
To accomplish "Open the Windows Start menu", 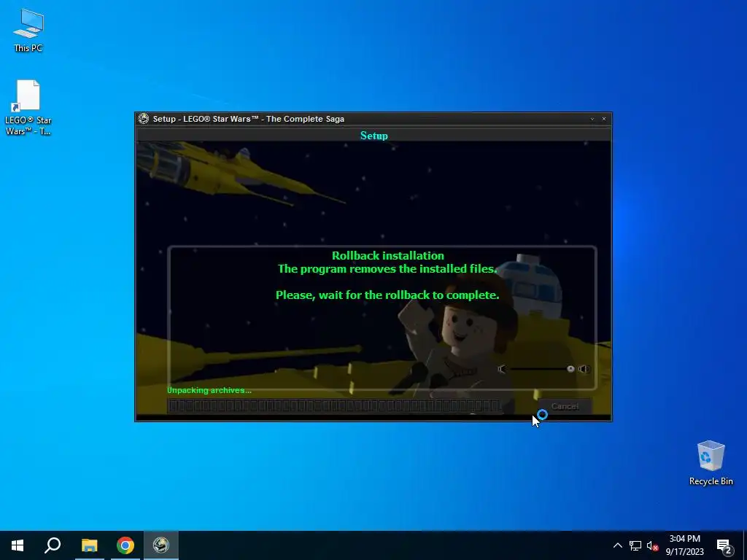I will coord(18,545).
